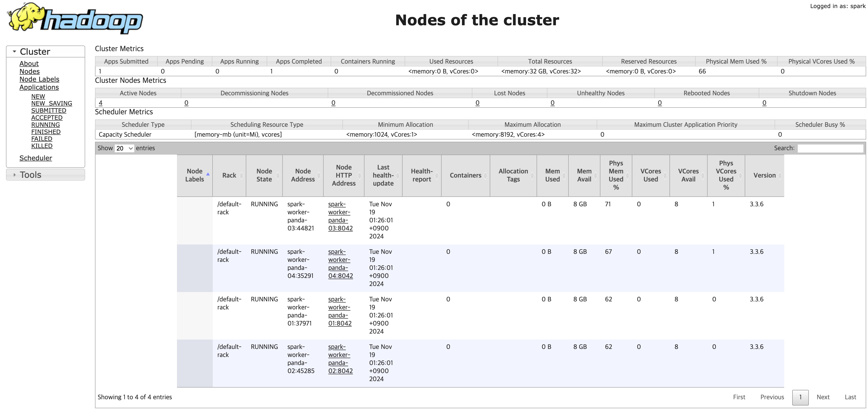Sort by VCores Avail column
Viewport: 868px width, 411px height.
coord(688,175)
